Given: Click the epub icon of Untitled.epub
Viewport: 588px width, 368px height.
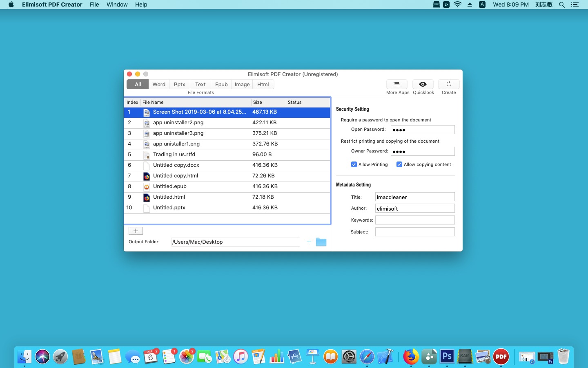Looking at the screenshot, I should (x=147, y=186).
